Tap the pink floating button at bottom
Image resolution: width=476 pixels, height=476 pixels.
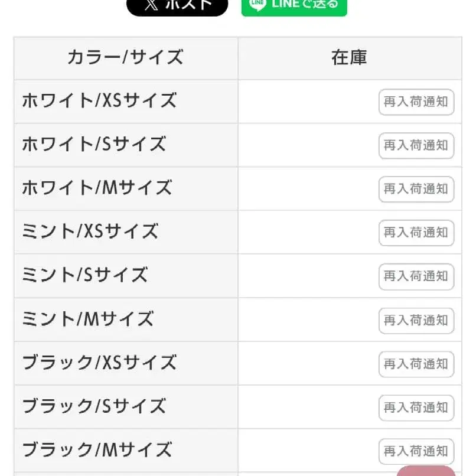(x=426, y=471)
